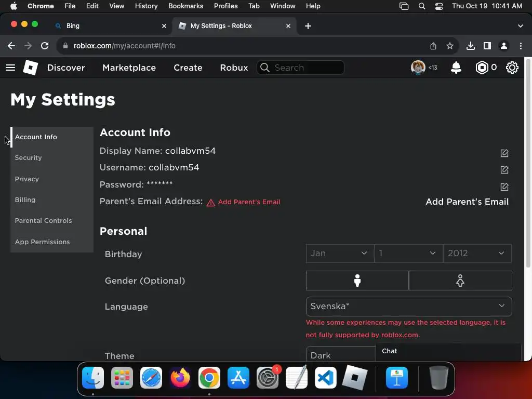Click the red Add Parent's Email link
This screenshot has height=399, width=532.
[x=249, y=202]
